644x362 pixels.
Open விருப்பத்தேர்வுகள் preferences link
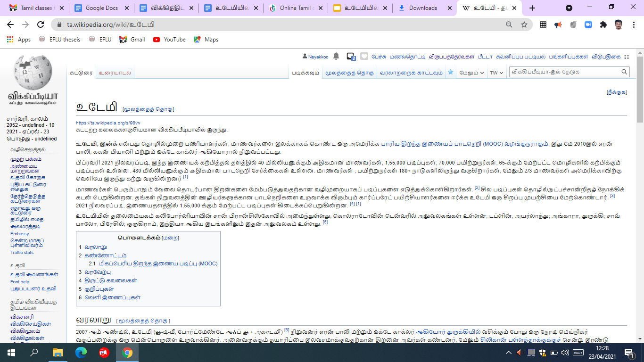click(452, 57)
